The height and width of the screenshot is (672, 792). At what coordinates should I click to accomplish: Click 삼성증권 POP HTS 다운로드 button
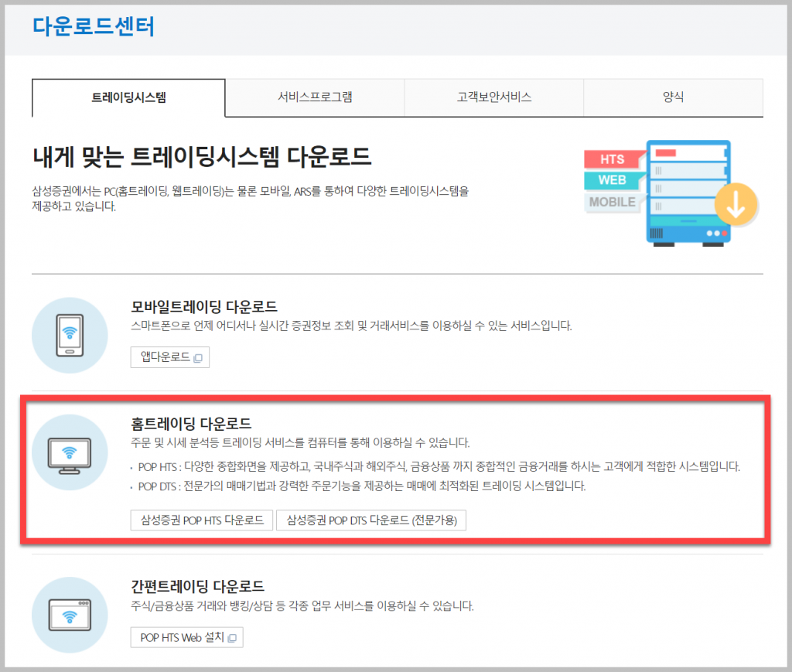click(202, 520)
